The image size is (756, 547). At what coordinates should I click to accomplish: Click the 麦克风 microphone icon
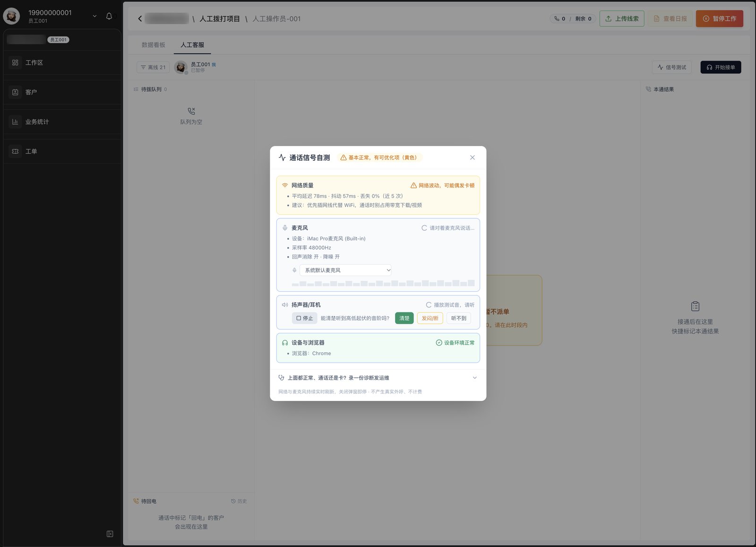(285, 228)
